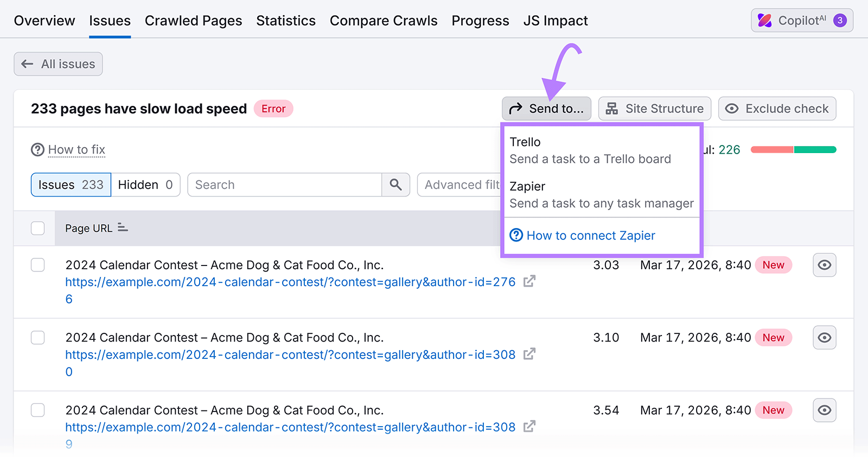Viewport: 868px width, 462px height.
Task: Click the eye icon beside the first issue row
Action: tap(824, 265)
